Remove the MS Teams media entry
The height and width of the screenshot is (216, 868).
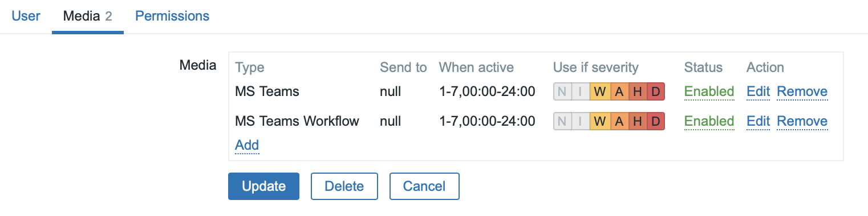802,91
